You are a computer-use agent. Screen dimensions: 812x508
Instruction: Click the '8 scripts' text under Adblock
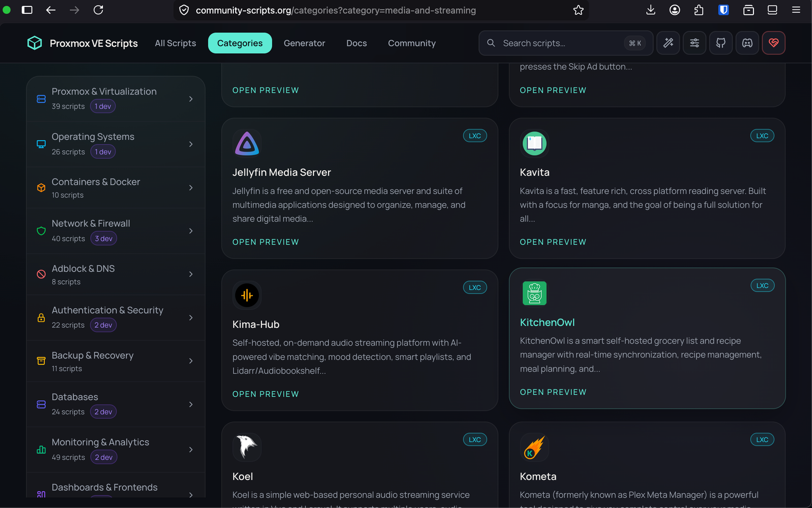click(66, 282)
